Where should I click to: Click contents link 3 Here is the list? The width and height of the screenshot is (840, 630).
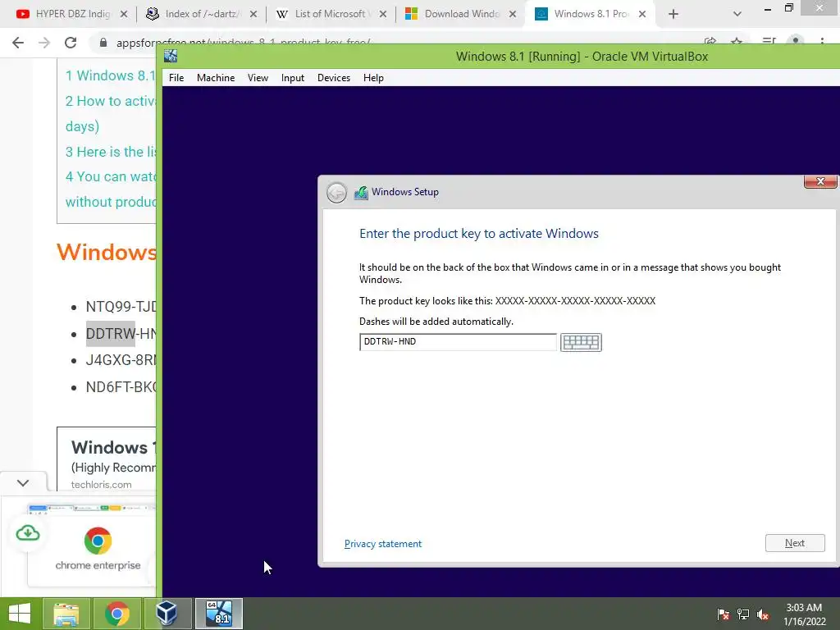coord(111,152)
